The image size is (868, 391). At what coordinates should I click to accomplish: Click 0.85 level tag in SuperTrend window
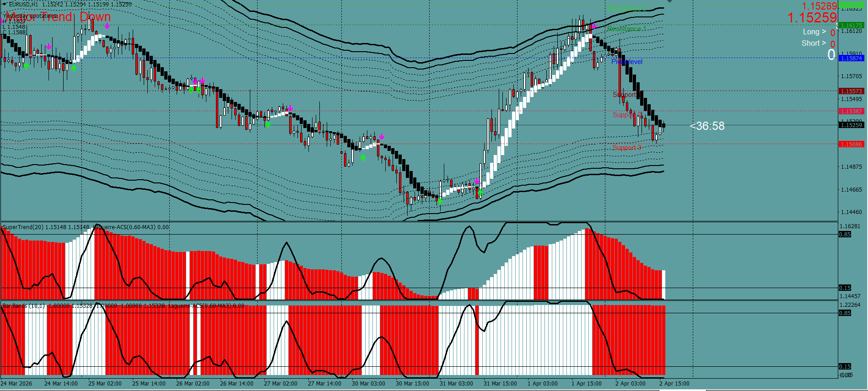click(845, 234)
